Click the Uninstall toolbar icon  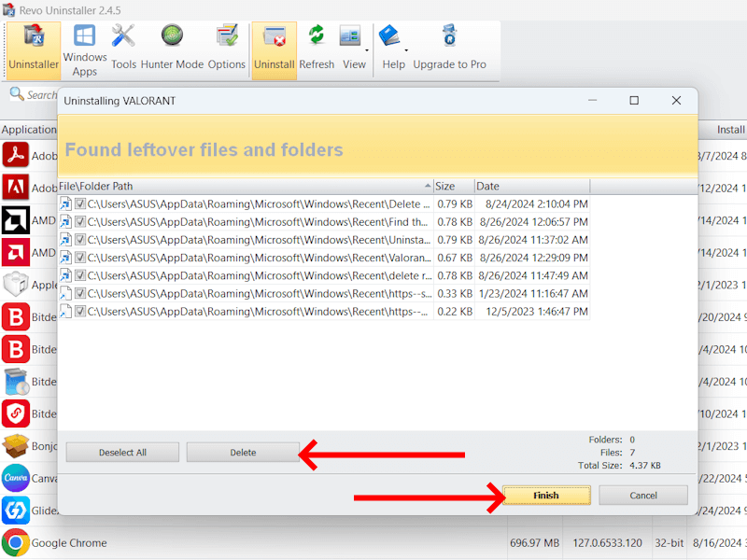[x=274, y=47]
